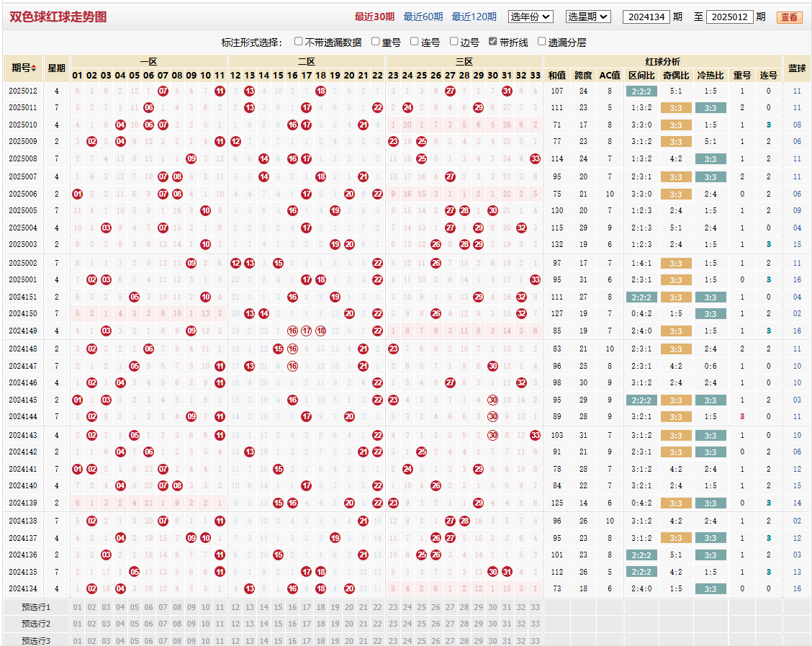812x646 pixels.
Task: Click the 跨度 column header
Action: (x=583, y=75)
